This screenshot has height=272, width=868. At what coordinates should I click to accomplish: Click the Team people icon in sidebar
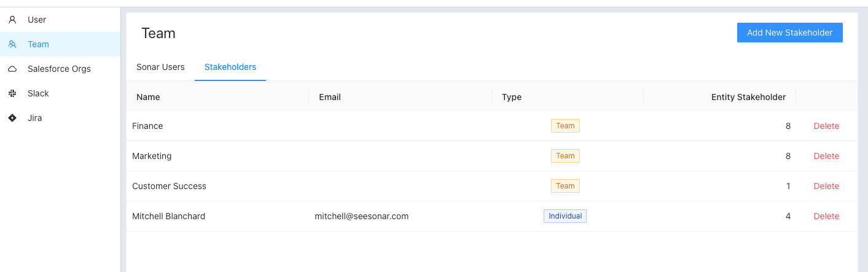[x=12, y=44]
